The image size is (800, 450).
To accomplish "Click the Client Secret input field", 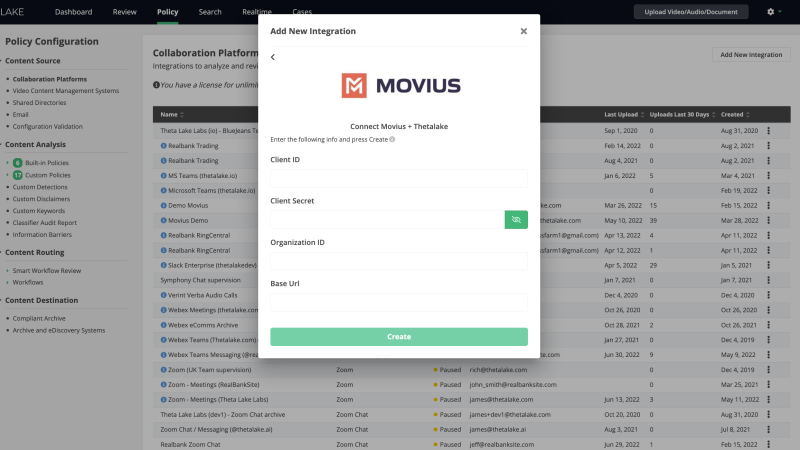I will point(387,219).
